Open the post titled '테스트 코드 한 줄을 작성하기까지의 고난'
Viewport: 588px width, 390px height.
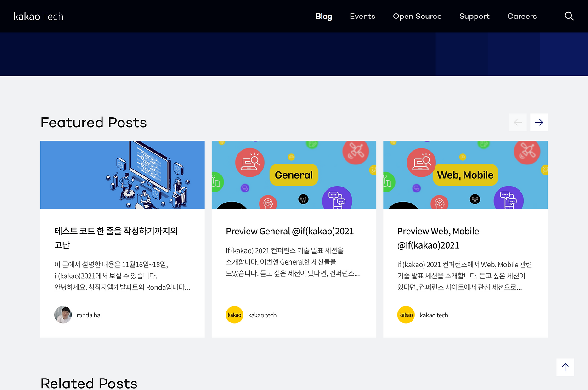(x=116, y=238)
